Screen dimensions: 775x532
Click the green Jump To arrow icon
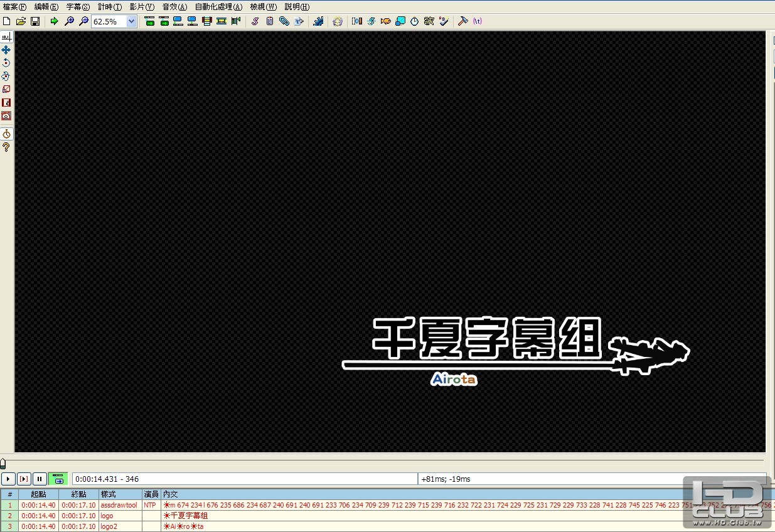click(54, 21)
